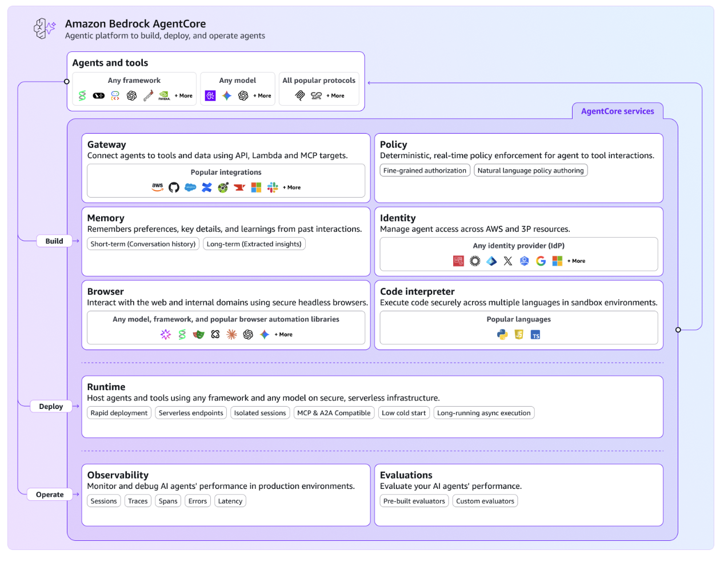
Task: Click the Claude starburst icon under Browser
Action: pos(231,335)
